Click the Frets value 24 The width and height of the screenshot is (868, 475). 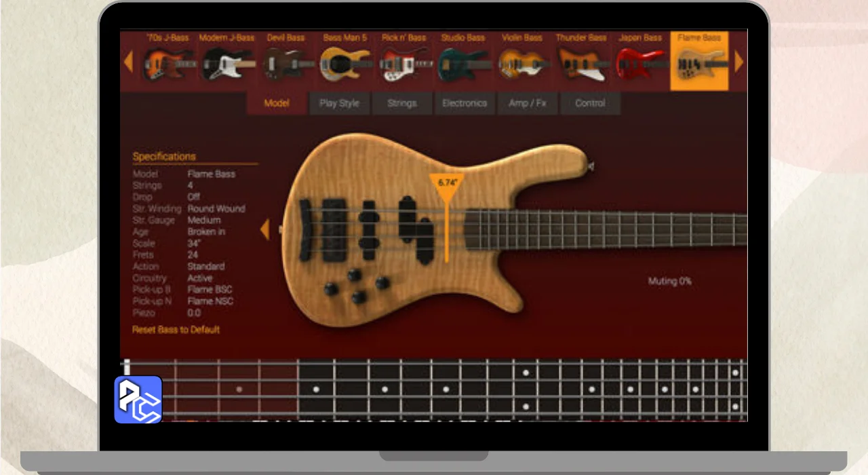pos(193,254)
